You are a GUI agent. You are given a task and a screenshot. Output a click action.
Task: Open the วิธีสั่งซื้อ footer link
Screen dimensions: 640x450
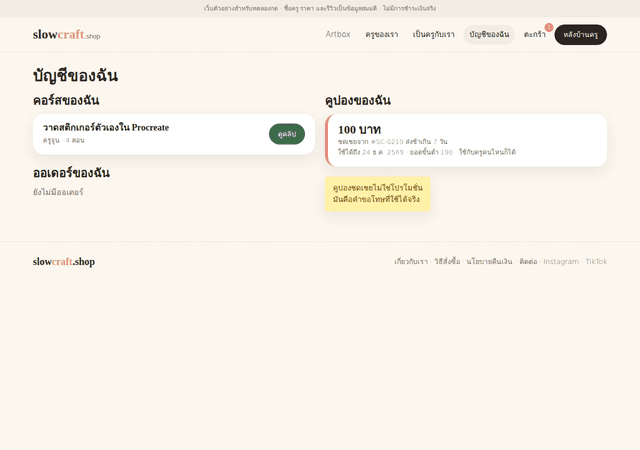pyautogui.click(x=447, y=261)
